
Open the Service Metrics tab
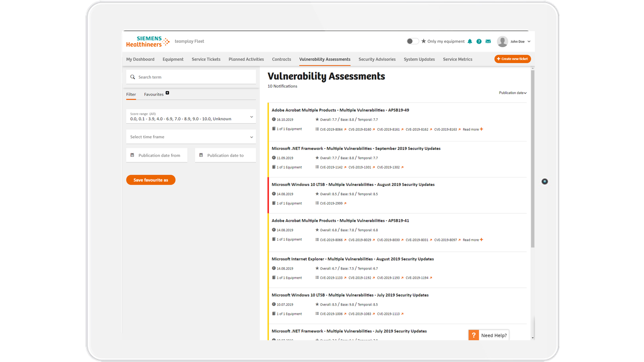458,59
